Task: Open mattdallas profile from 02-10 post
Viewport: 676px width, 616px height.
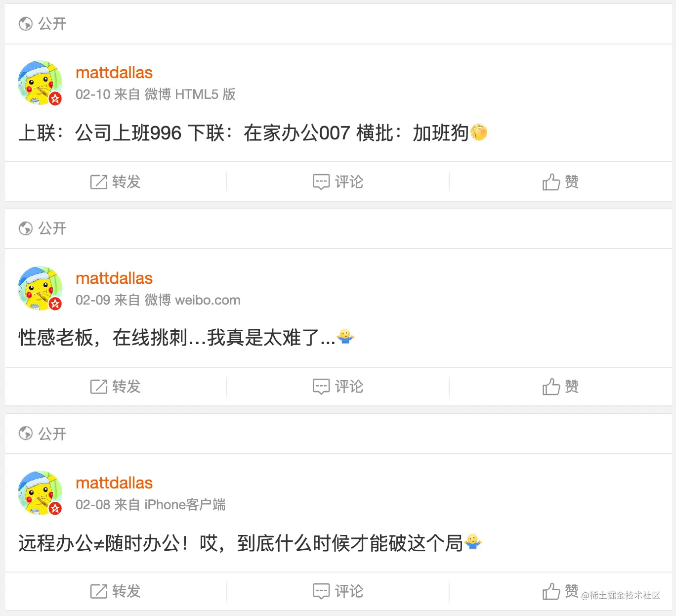Action: pyautogui.click(x=114, y=73)
